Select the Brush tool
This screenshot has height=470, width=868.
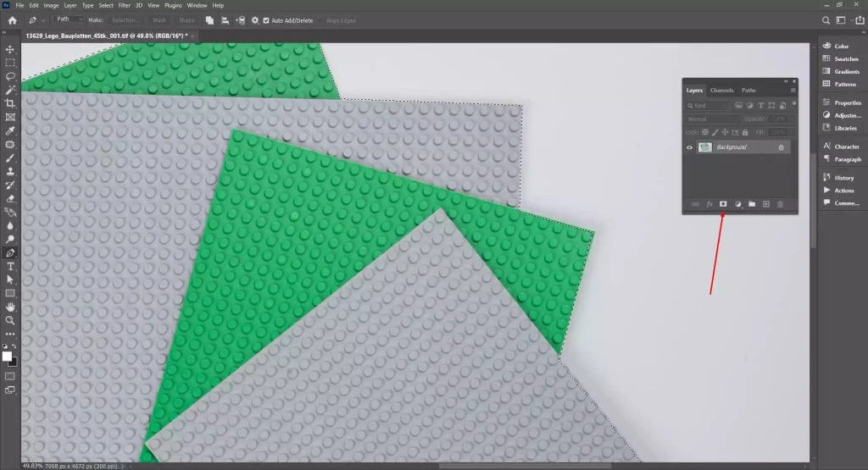click(x=10, y=158)
